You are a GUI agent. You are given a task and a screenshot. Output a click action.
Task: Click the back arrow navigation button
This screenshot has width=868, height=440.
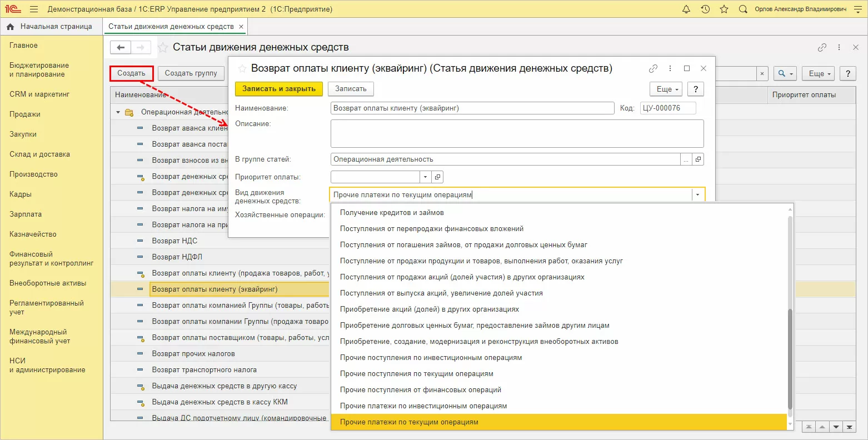coord(121,48)
